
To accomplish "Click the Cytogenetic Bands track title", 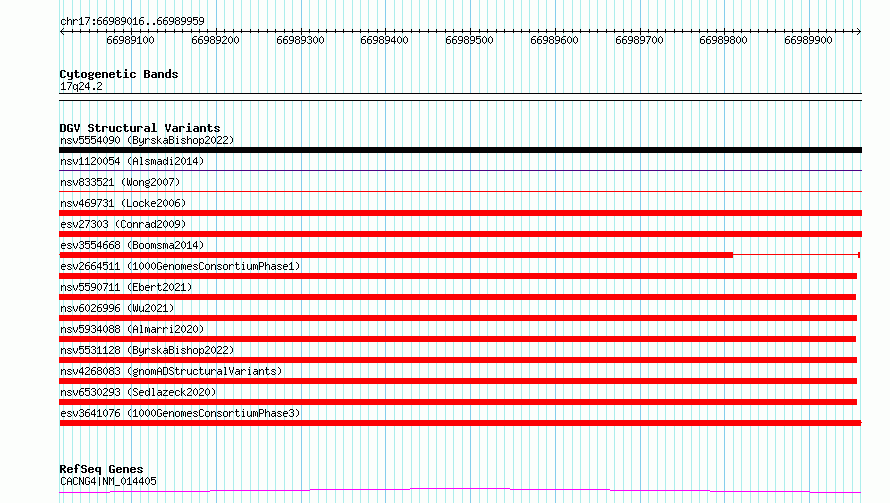I will 119,74.
